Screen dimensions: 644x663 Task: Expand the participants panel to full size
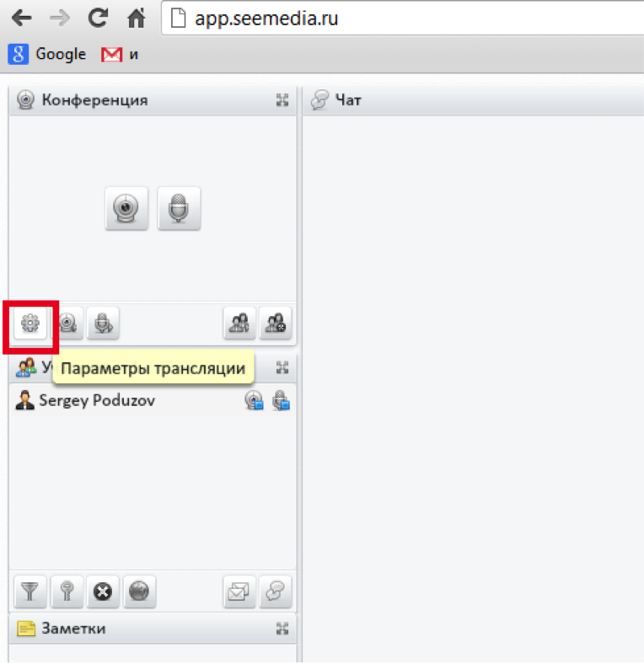pyautogui.click(x=282, y=367)
